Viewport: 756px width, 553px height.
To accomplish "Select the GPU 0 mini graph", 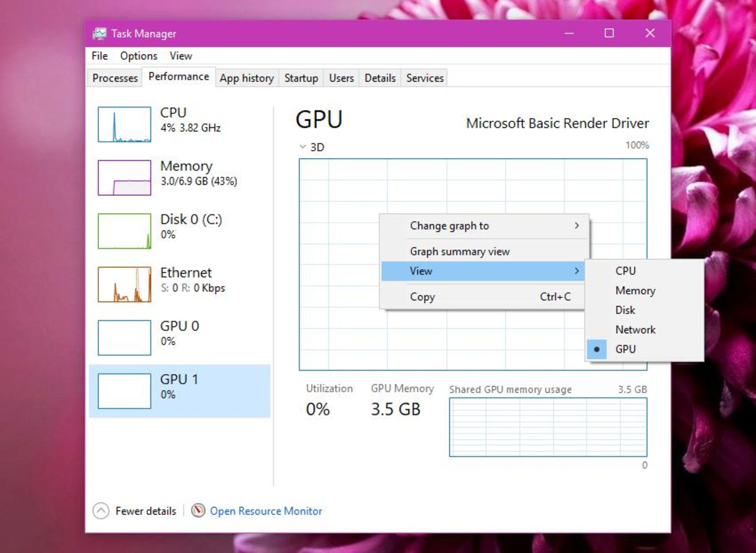I will (124, 338).
